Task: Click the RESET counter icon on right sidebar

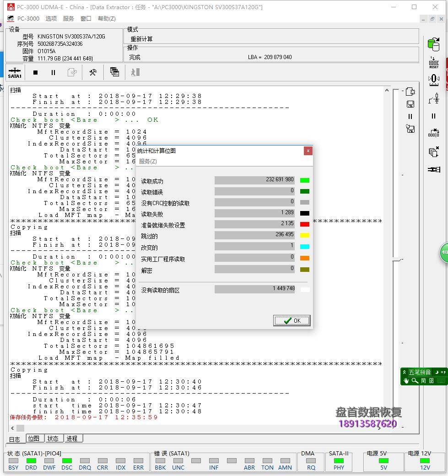Action: coord(434,63)
